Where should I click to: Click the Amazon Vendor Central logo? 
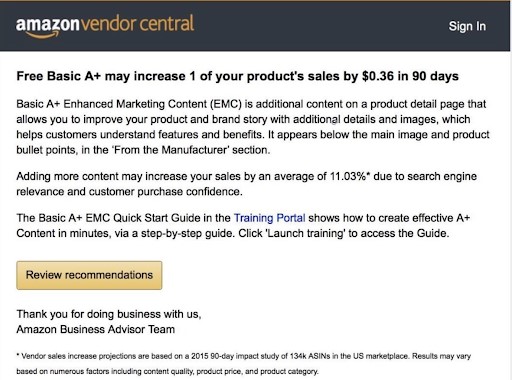click(x=105, y=26)
